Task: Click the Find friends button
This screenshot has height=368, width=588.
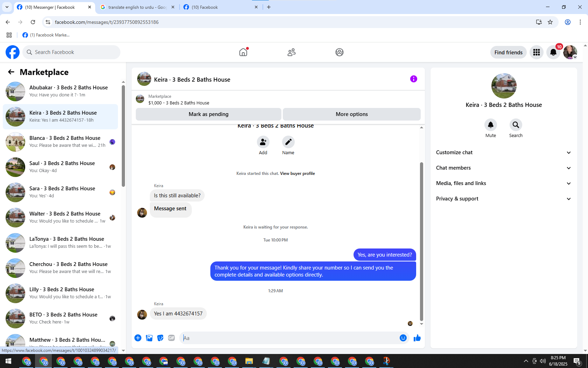Action: click(x=509, y=52)
